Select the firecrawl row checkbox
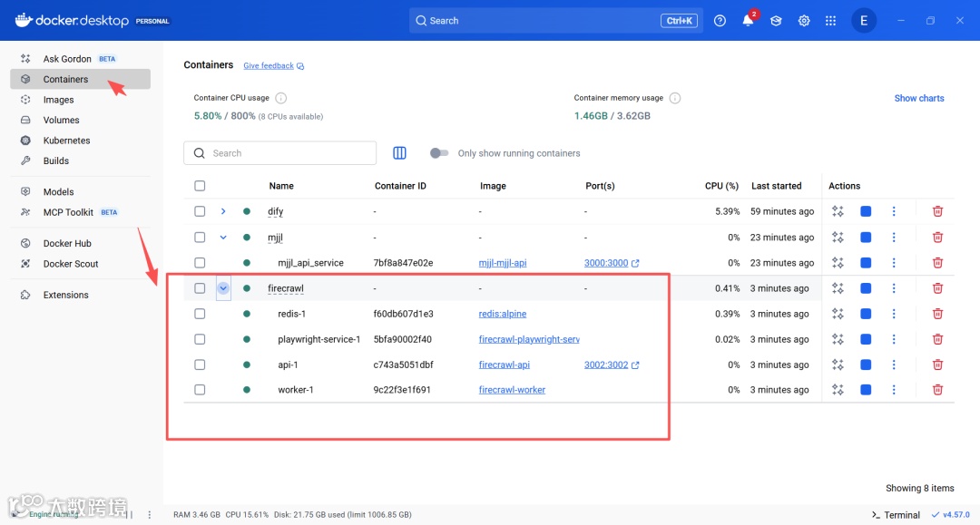The height and width of the screenshot is (525, 980). 200,288
